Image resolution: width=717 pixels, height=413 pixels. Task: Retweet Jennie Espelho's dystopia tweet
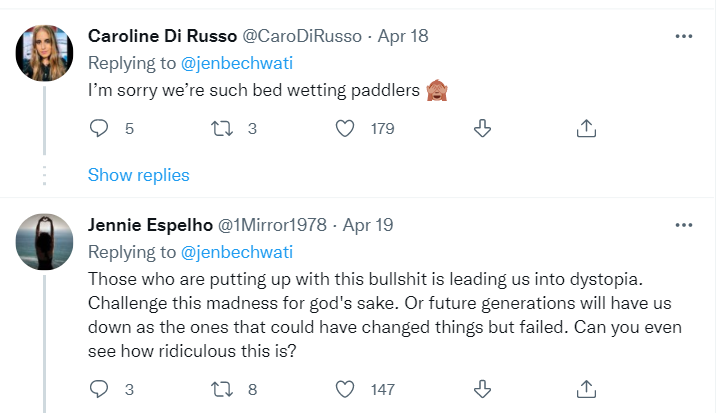222,389
